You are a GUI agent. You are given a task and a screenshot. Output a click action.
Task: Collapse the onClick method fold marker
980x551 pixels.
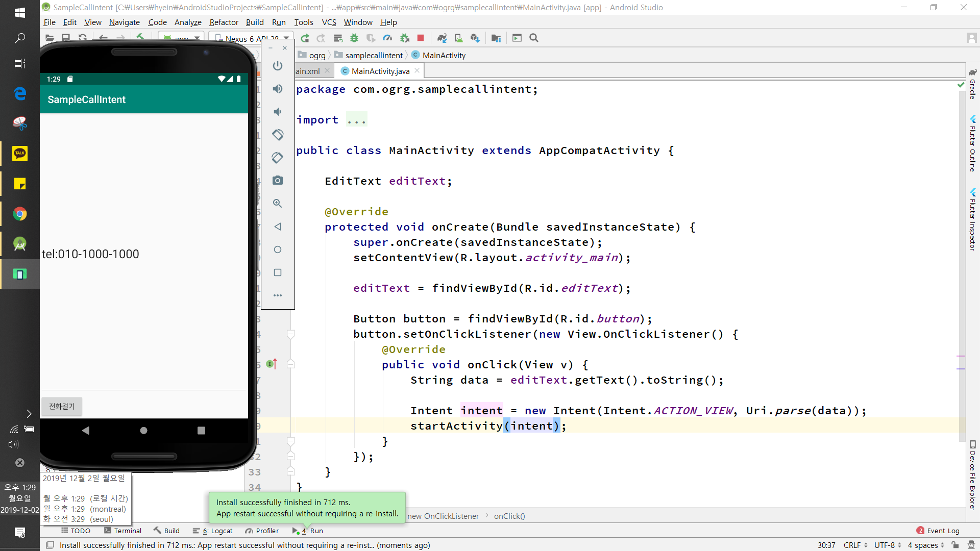pos(291,364)
